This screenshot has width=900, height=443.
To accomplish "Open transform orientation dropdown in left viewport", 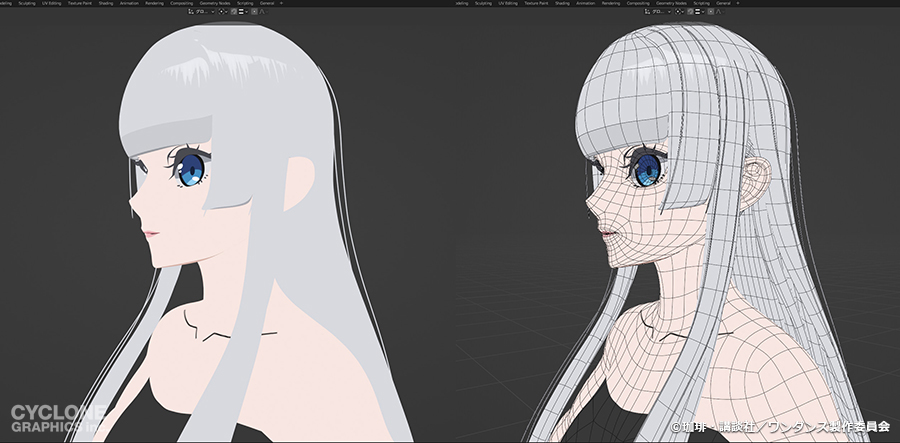I will point(205,12).
